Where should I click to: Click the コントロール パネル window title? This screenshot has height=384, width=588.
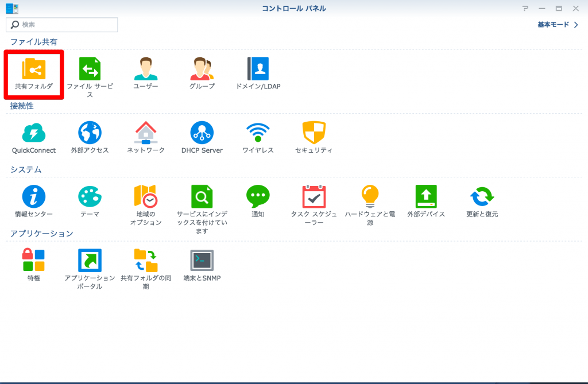tap(294, 8)
